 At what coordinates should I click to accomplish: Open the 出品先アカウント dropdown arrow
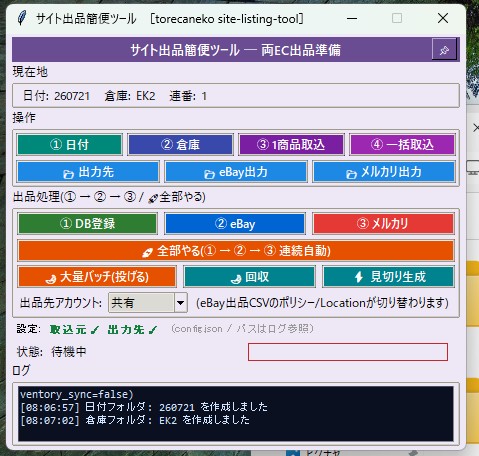[180, 303]
